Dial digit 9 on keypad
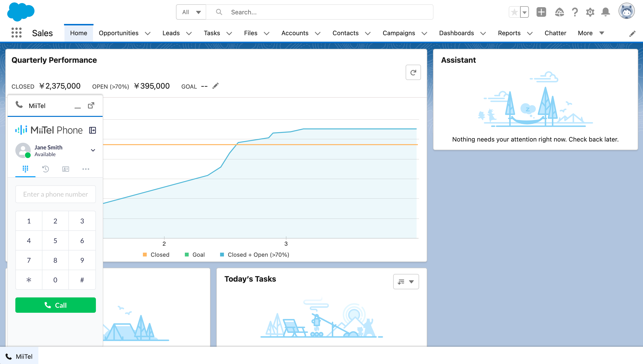Screen dimensions: 643x364 [x=82, y=260]
